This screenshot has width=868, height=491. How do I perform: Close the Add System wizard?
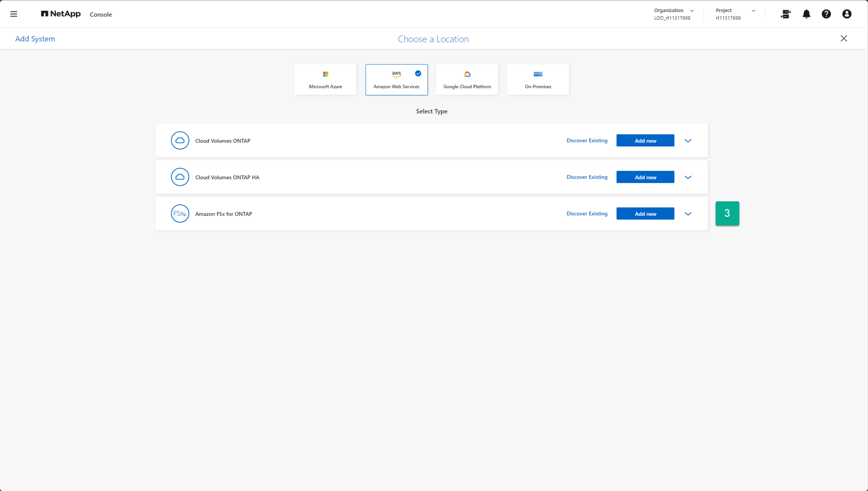tap(843, 38)
